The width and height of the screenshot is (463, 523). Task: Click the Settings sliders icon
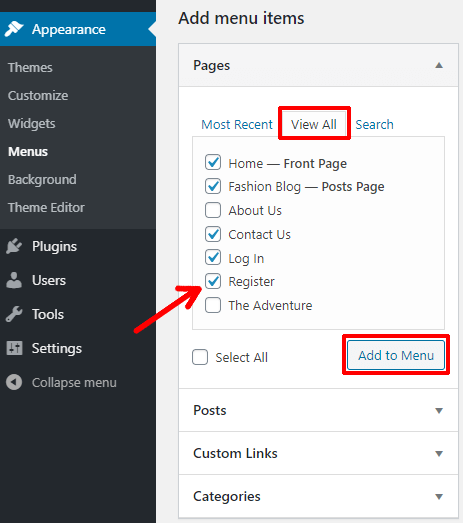[x=14, y=348]
